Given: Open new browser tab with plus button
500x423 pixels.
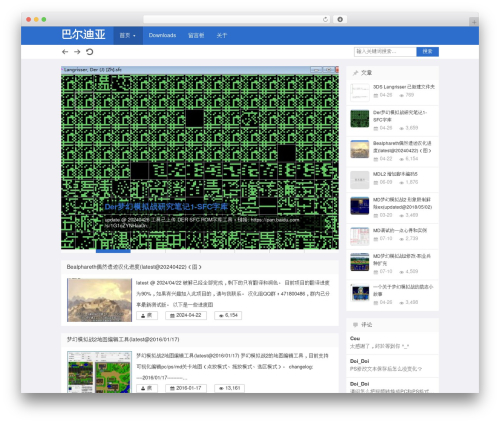Looking at the screenshot, I should (x=474, y=22).
